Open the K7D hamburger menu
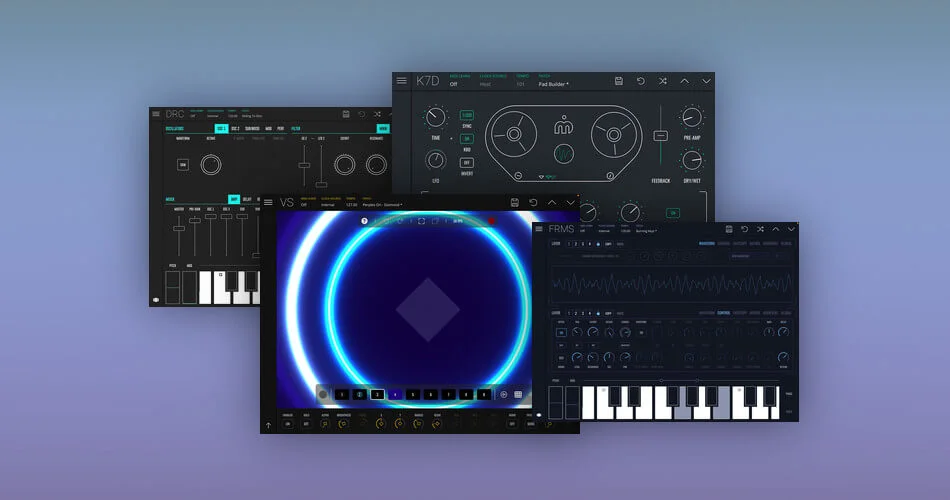Image resolution: width=950 pixels, height=500 pixels. pos(401,81)
